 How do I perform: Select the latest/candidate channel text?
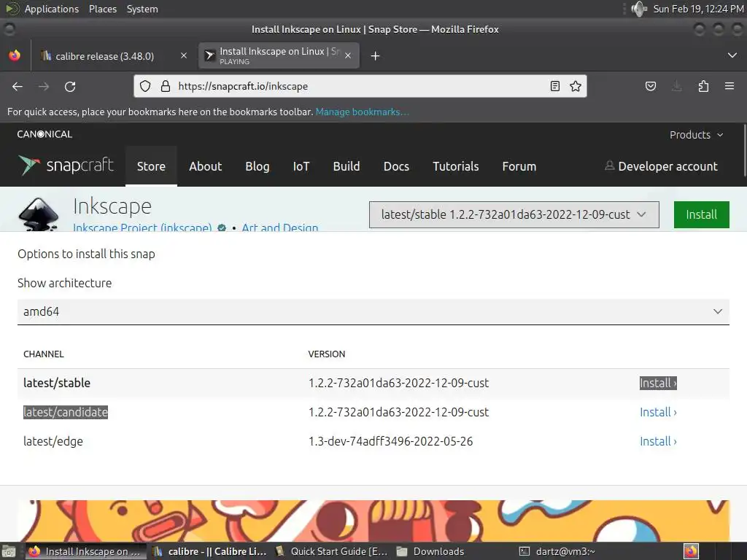point(66,412)
